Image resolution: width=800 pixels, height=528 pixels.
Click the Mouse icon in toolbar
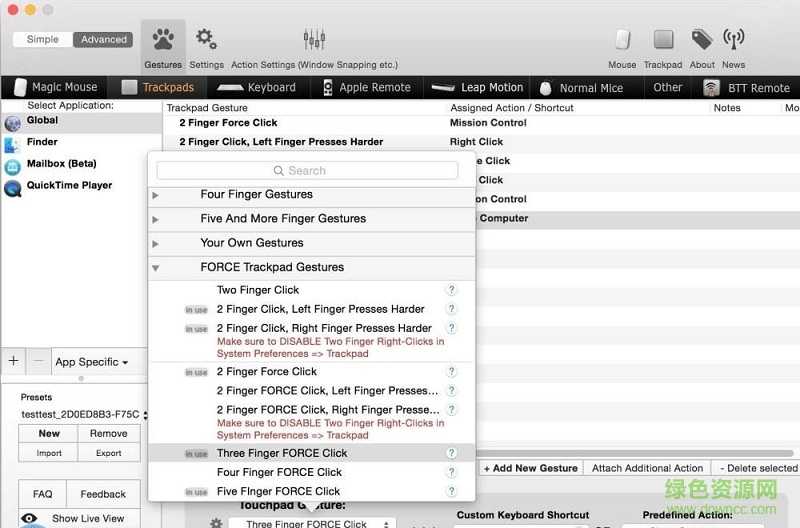pos(622,39)
